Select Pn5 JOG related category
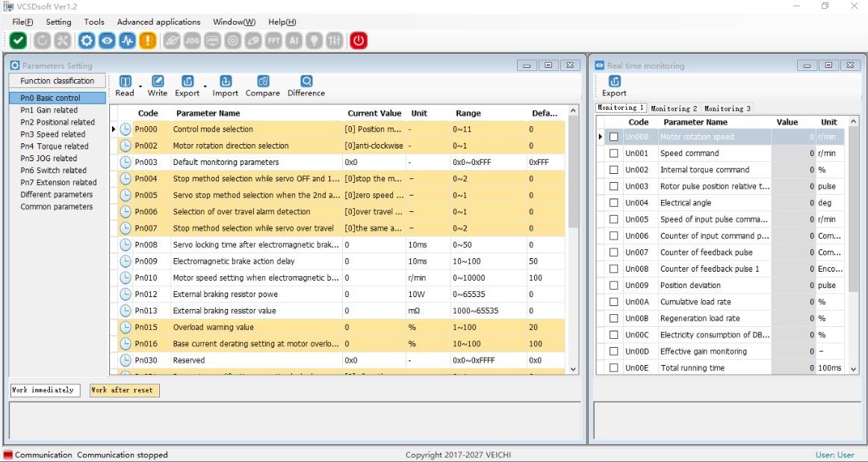 [x=49, y=158]
